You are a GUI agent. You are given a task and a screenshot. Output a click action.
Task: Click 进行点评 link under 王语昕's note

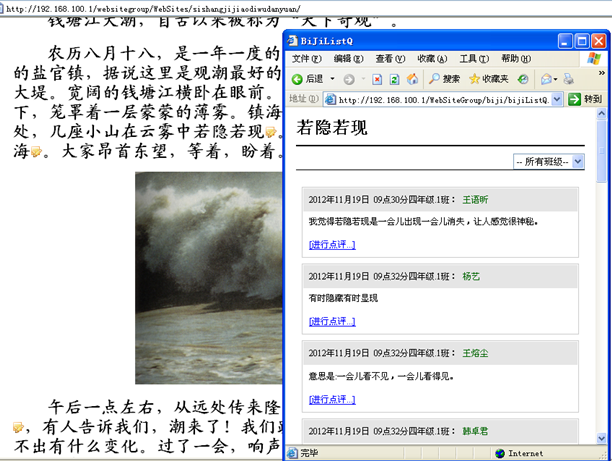[x=332, y=244]
